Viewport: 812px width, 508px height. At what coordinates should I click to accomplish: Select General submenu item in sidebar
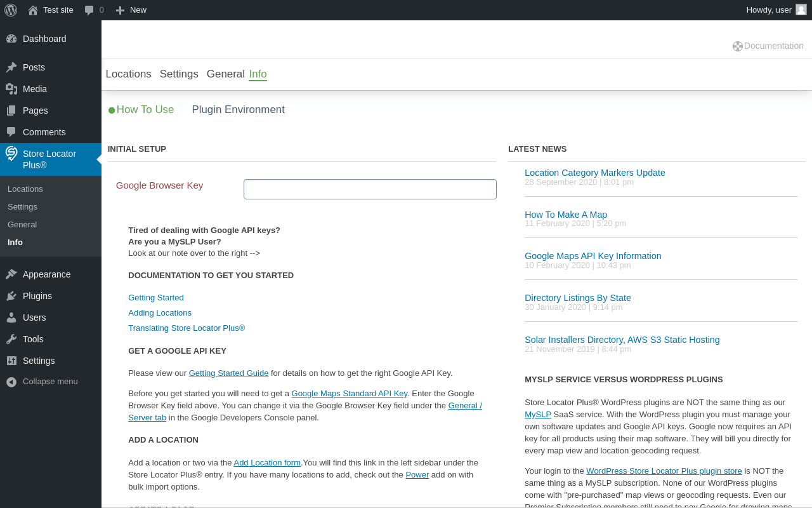click(22, 225)
